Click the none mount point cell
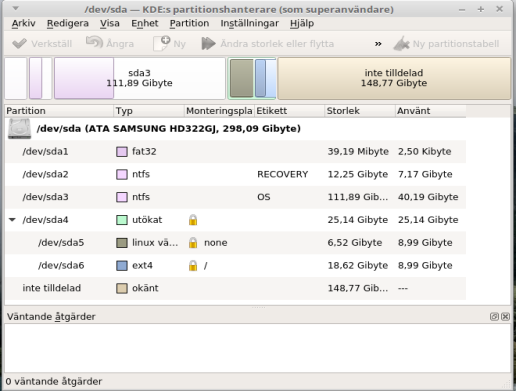This screenshot has height=391, width=516. tap(216, 243)
